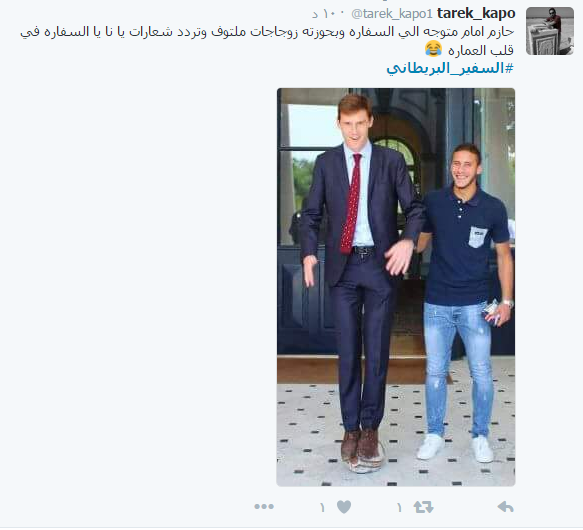Open the three-dot more options menu
Viewport: 583px width, 530px height.
pyautogui.click(x=264, y=507)
